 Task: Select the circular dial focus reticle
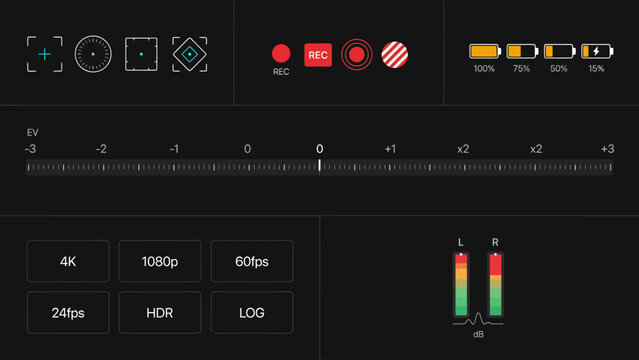click(93, 54)
